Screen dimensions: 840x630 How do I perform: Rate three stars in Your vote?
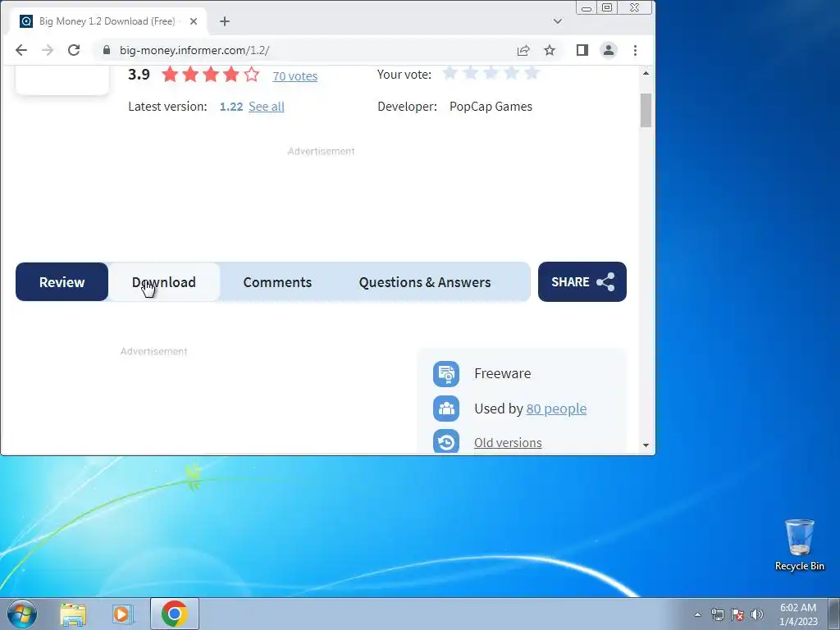pyautogui.click(x=491, y=72)
